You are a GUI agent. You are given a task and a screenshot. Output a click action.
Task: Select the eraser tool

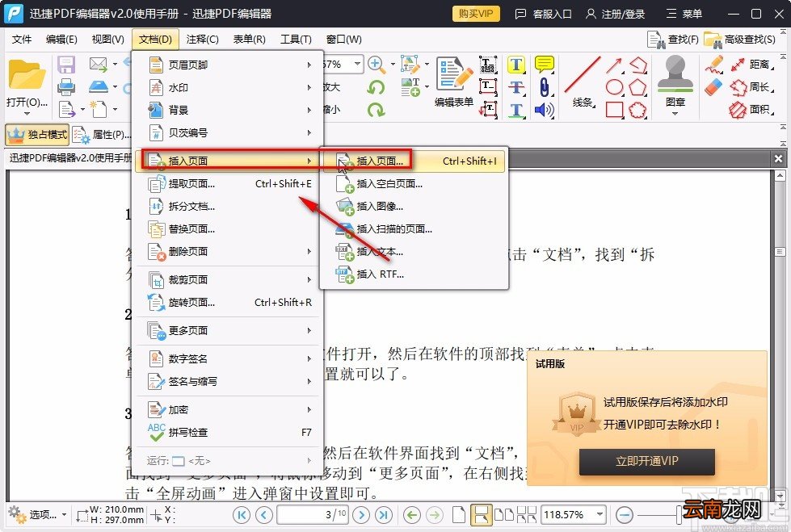click(x=713, y=88)
